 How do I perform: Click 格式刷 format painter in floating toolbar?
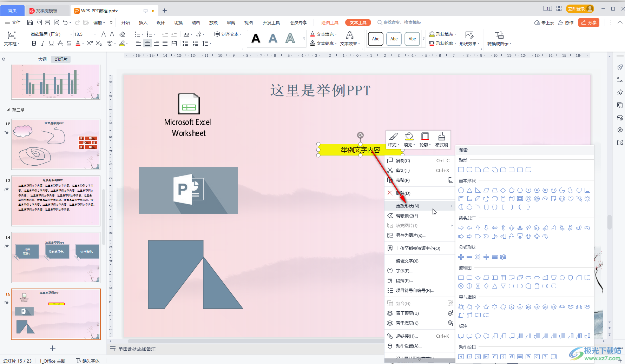(442, 140)
